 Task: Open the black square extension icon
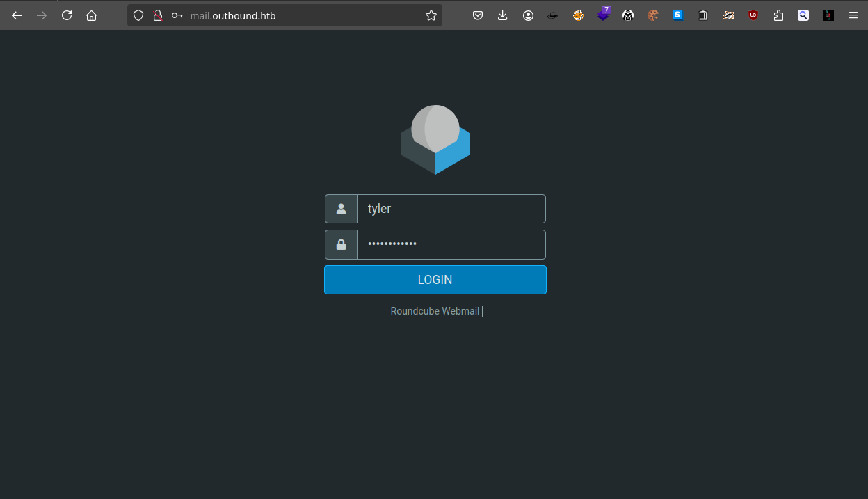pos(828,15)
